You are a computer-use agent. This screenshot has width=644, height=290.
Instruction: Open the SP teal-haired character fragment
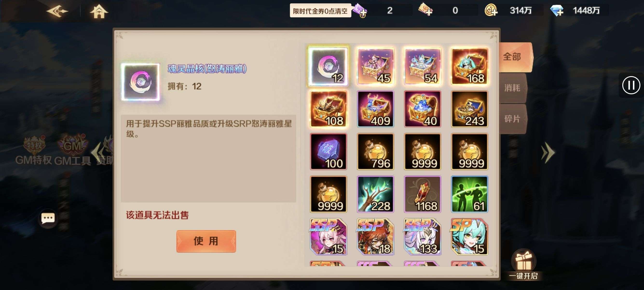coord(470,237)
